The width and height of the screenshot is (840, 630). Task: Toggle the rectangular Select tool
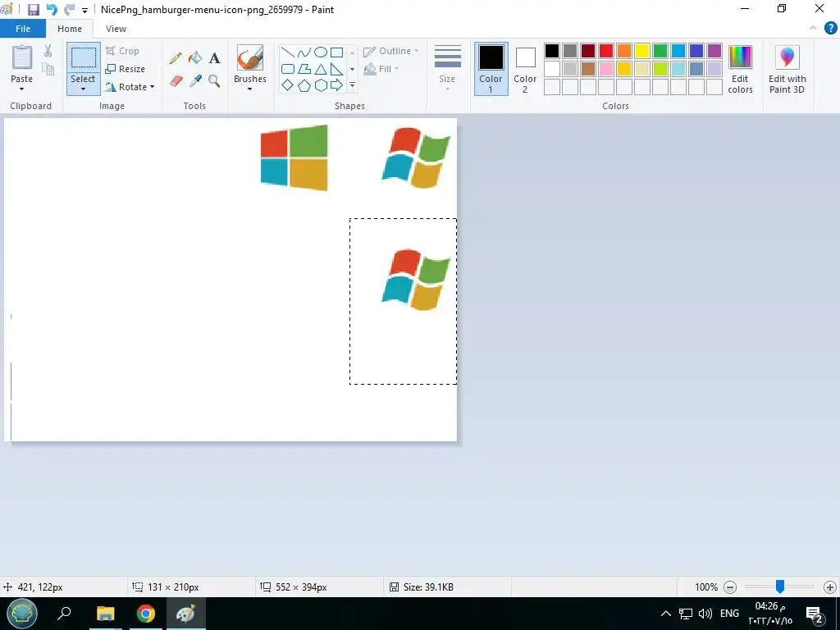(x=84, y=57)
